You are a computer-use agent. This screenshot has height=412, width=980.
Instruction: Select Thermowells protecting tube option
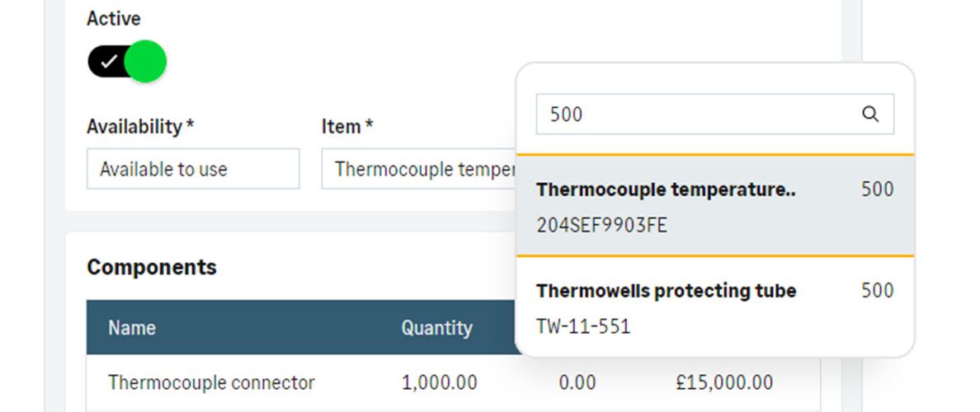click(715, 307)
